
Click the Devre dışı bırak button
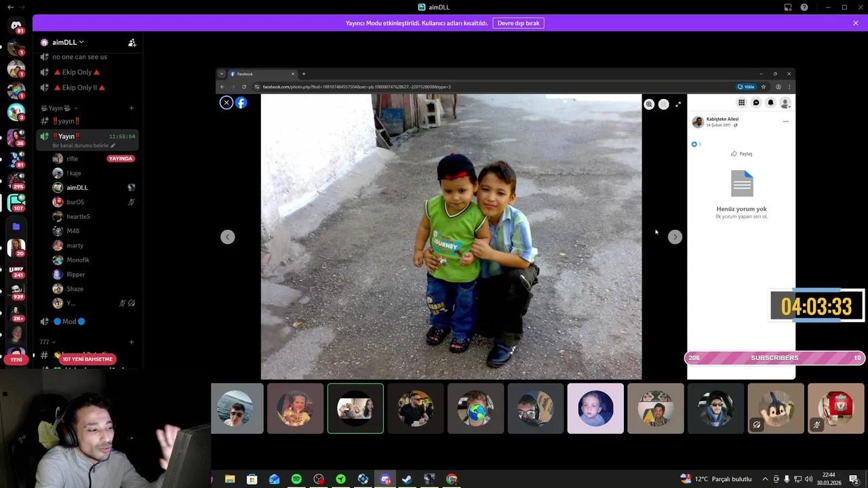(x=518, y=23)
